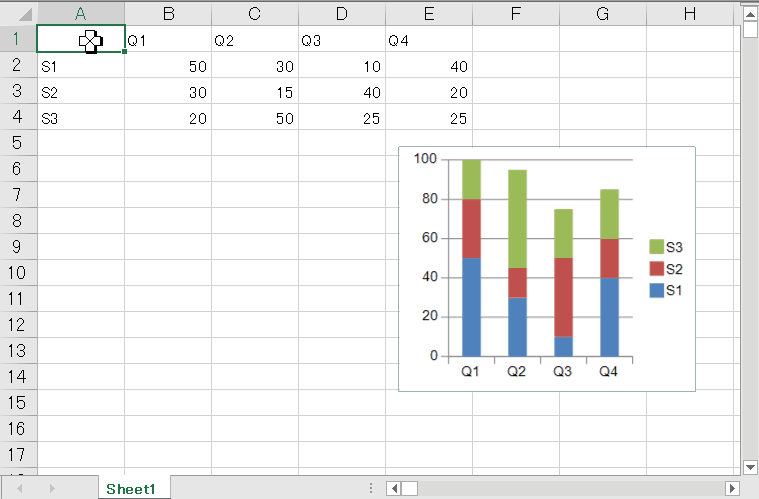Select row 17 header
Image resolution: width=759 pixels, height=499 pixels.
(18, 454)
